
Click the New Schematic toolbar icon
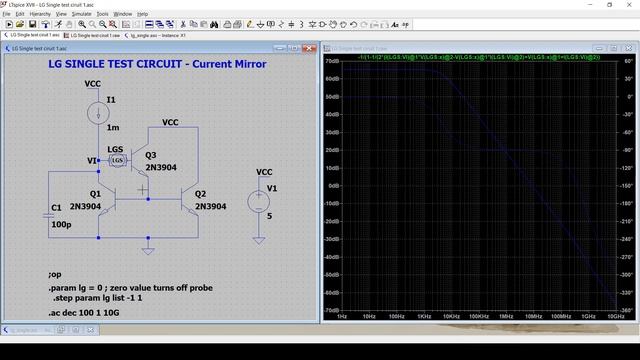click(x=9, y=24)
